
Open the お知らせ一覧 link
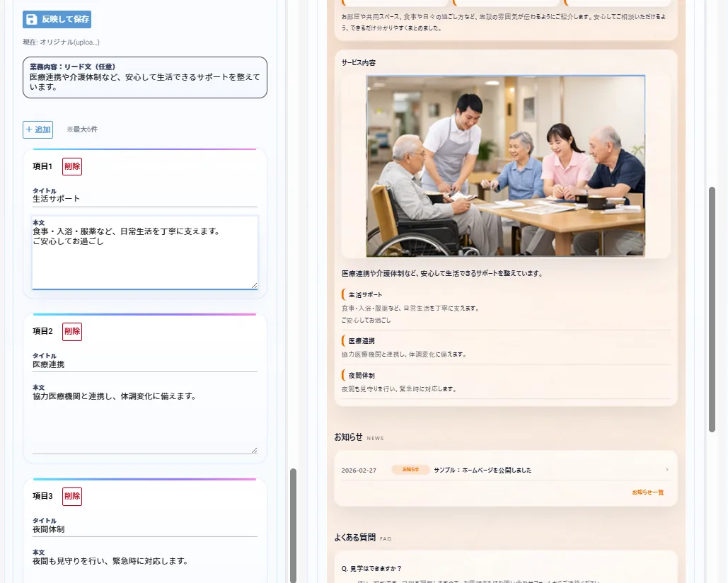pos(647,492)
